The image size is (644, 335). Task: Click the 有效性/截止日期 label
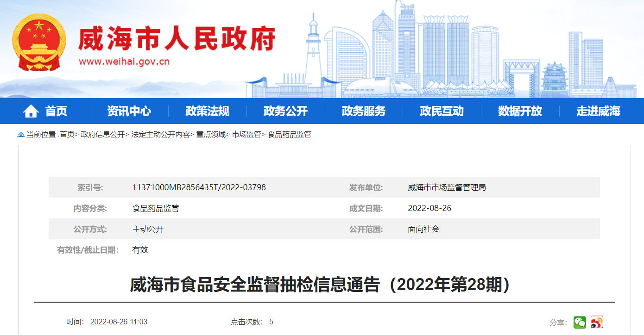[x=88, y=250]
